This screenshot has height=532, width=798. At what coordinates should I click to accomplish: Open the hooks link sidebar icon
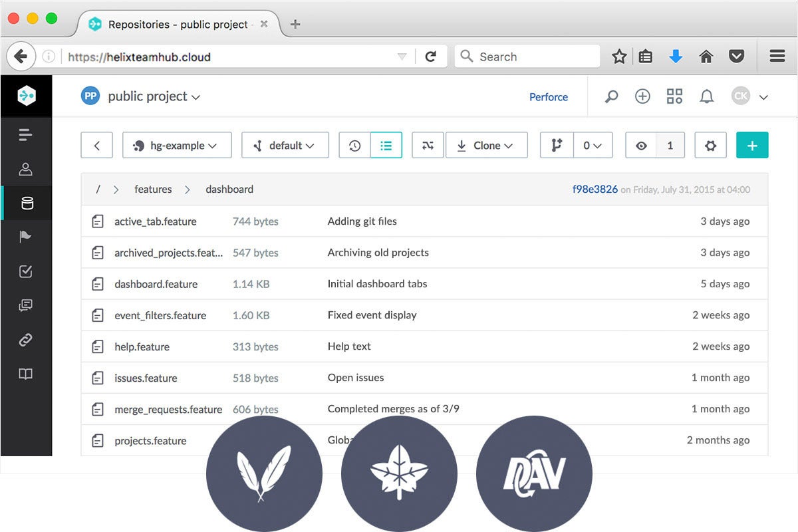click(x=26, y=340)
